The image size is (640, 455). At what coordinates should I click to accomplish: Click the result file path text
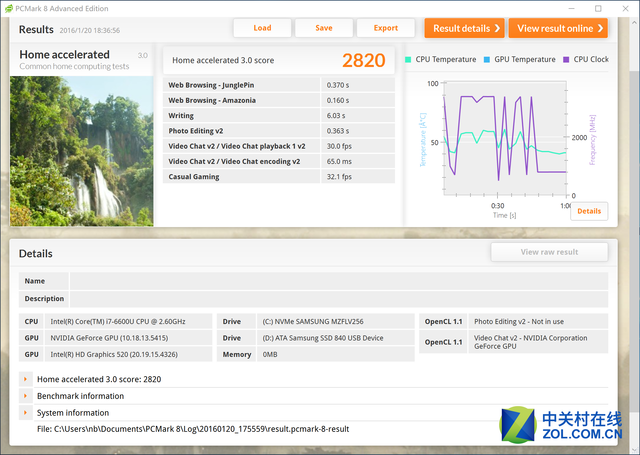[193, 429]
